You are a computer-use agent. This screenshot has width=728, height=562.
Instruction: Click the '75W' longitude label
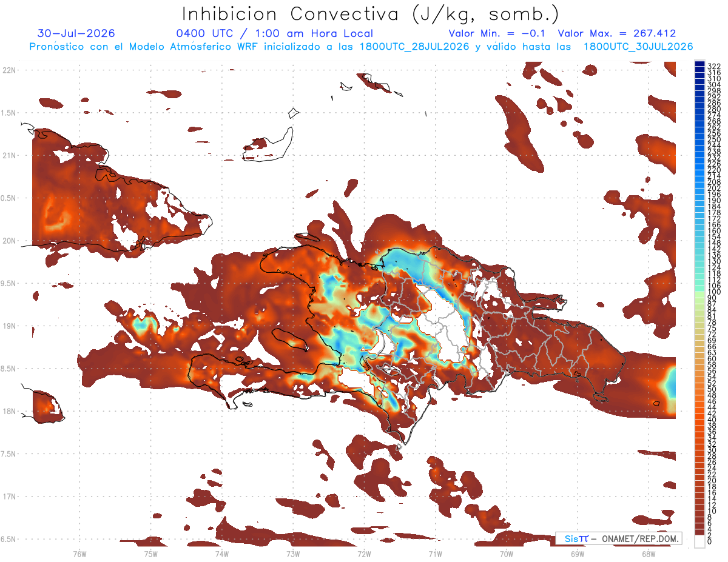click(x=150, y=554)
